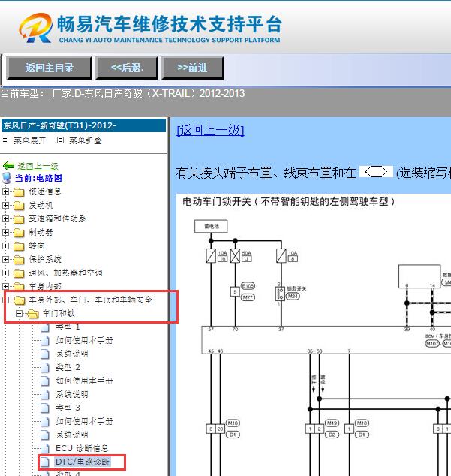Viewport: 451px width, 476px height.
Task: Click the open folder icon beside 车身外部、车门、车顶和车辆安全
Action: click(x=19, y=300)
